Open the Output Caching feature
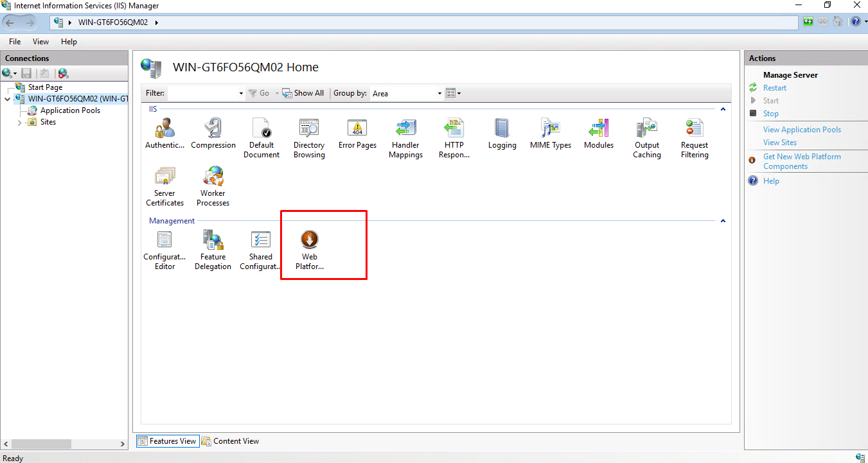This screenshot has width=868, height=463. [647, 137]
